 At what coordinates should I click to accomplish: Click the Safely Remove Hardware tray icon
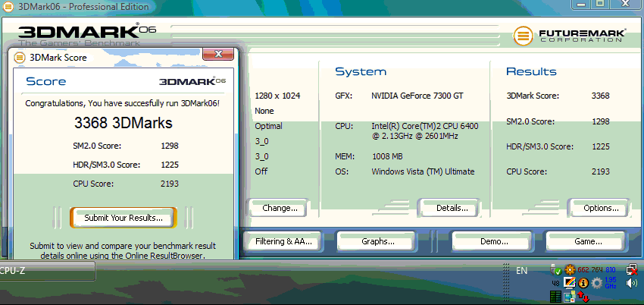[x=558, y=270]
